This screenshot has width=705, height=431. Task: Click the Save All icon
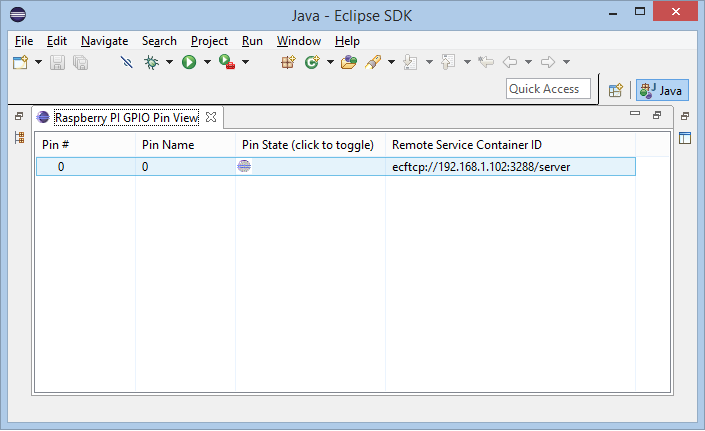pyautogui.click(x=80, y=62)
